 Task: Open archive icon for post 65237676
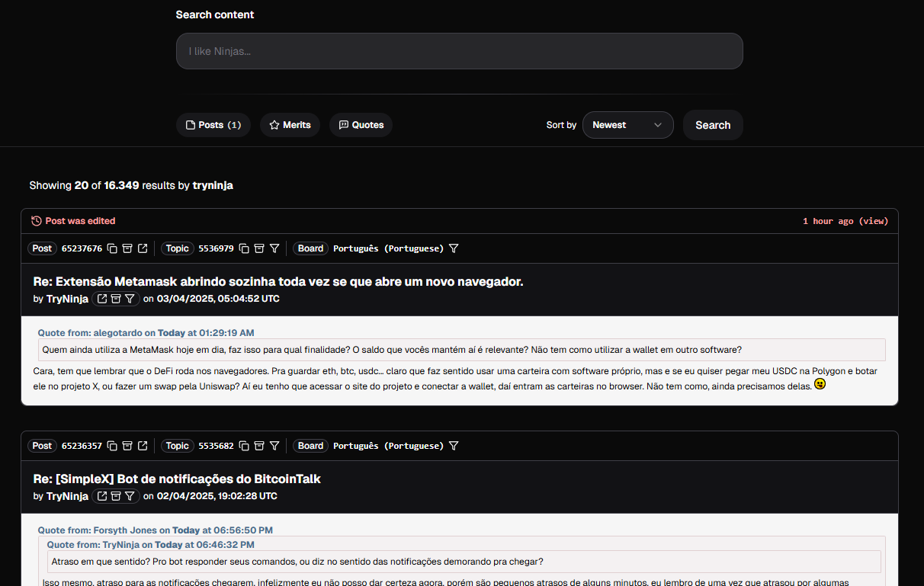(127, 248)
